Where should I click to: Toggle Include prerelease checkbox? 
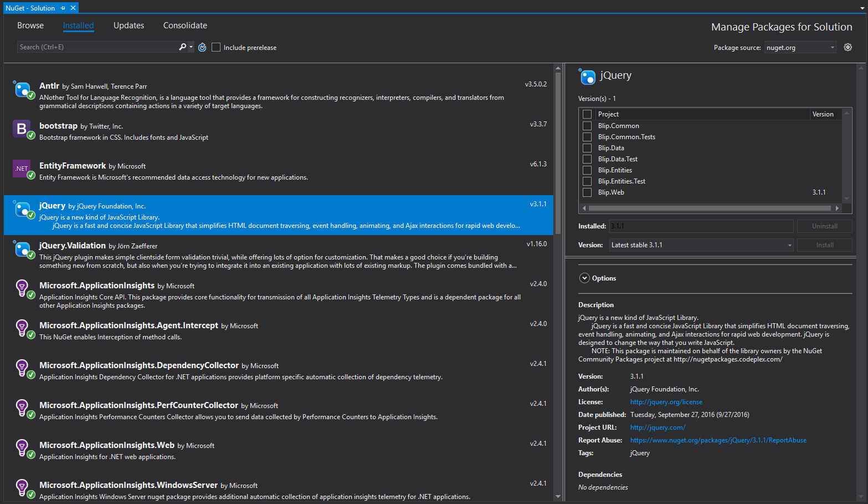pos(216,47)
